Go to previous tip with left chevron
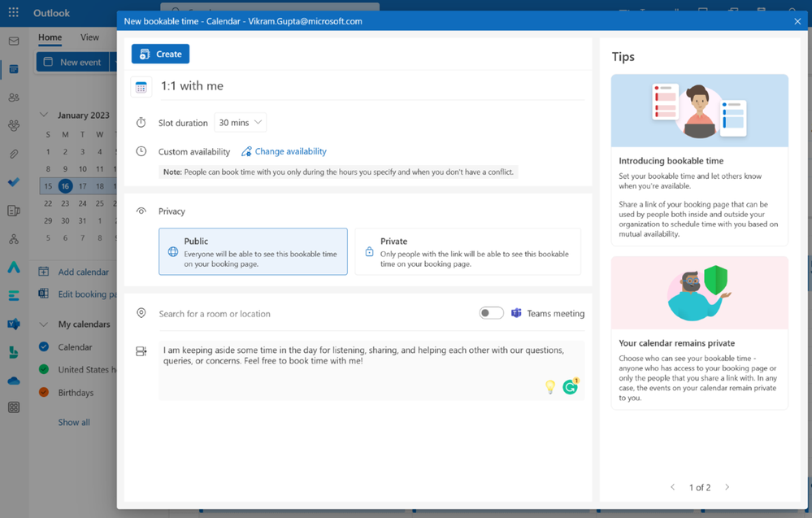812x518 pixels. click(673, 487)
